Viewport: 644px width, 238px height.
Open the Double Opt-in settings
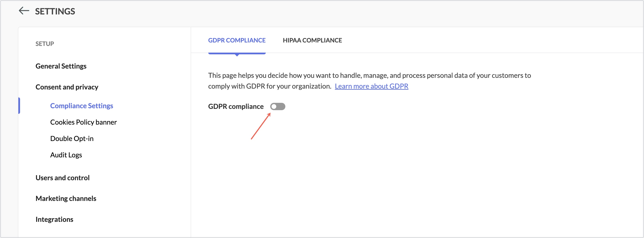click(72, 138)
